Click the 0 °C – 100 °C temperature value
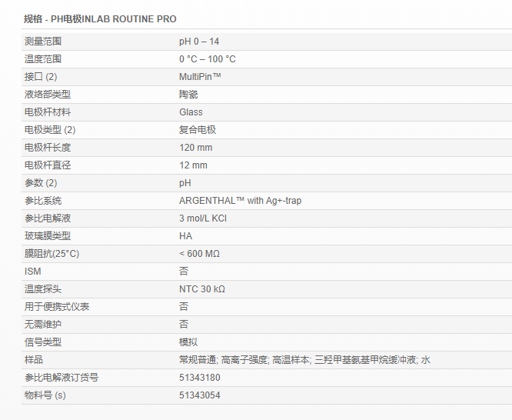The width and height of the screenshot is (512, 420). 207,59
